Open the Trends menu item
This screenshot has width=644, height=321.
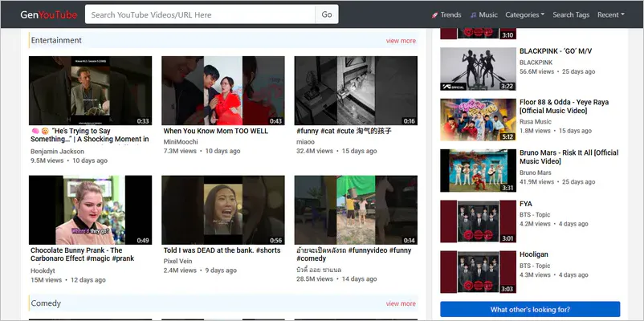[450, 14]
